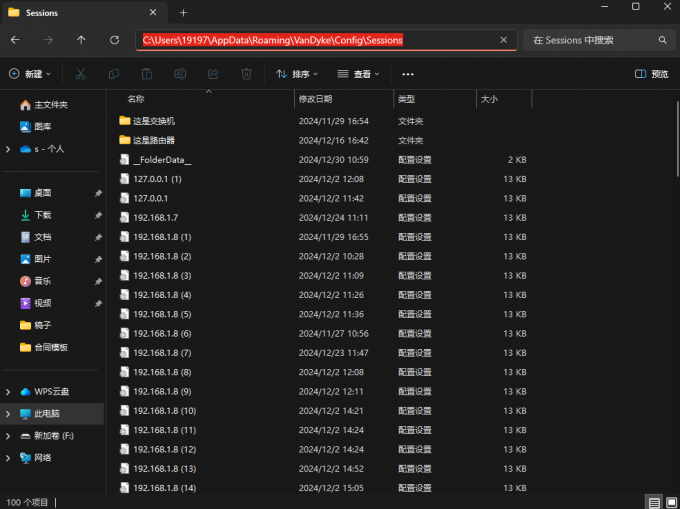Select the 这是路由器 folder icon
The width and height of the screenshot is (680, 509).
coord(125,140)
